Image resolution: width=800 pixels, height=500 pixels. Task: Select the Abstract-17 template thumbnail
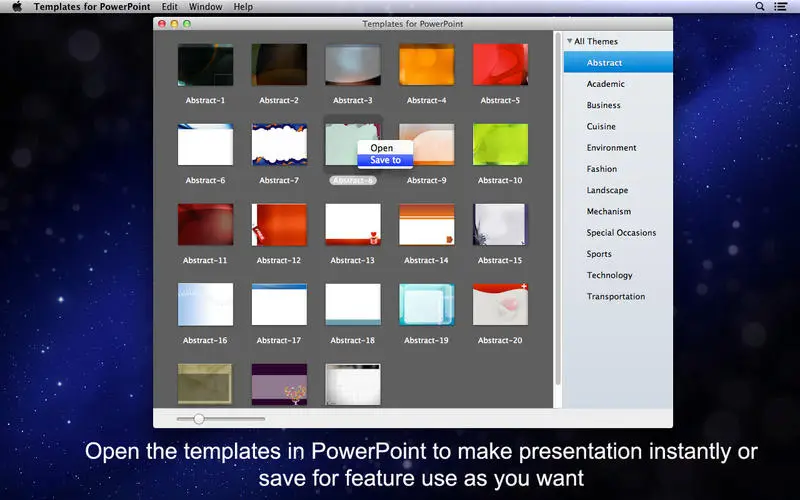pyautogui.click(x=279, y=305)
